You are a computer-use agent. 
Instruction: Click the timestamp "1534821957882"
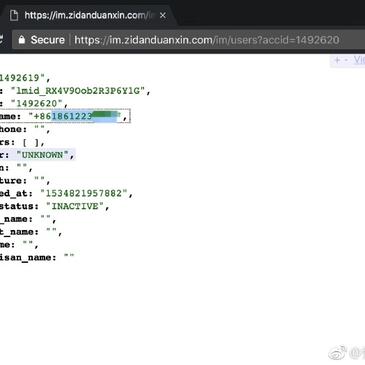click(x=84, y=193)
